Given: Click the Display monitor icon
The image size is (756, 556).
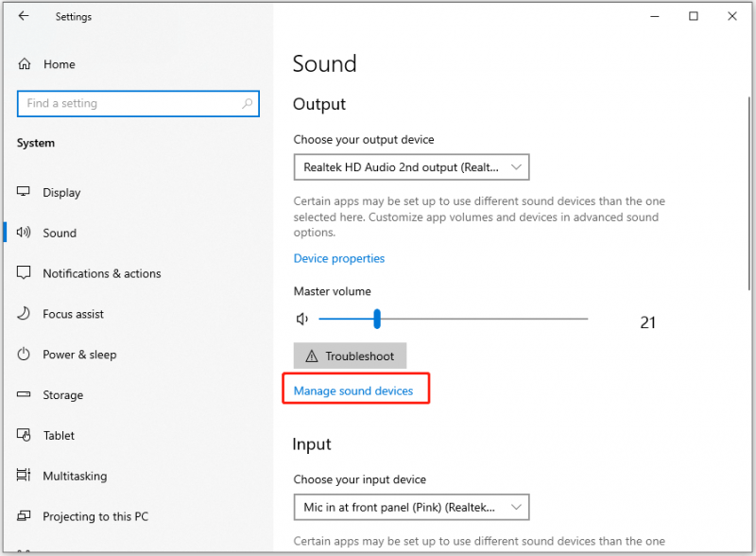Looking at the screenshot, I should click(23, 192).
